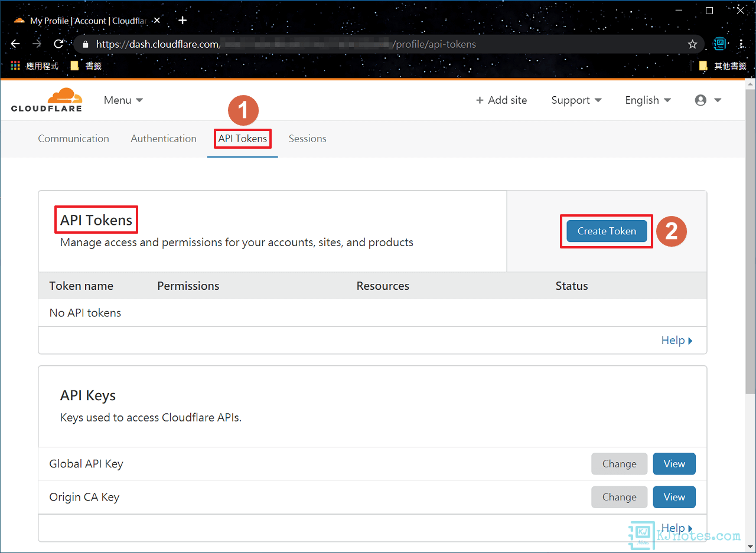Image resolution: width=756 pixels, height=553 pixels.
Task: Open Chrome three-dot menu
Action: [x=742, y=44]
